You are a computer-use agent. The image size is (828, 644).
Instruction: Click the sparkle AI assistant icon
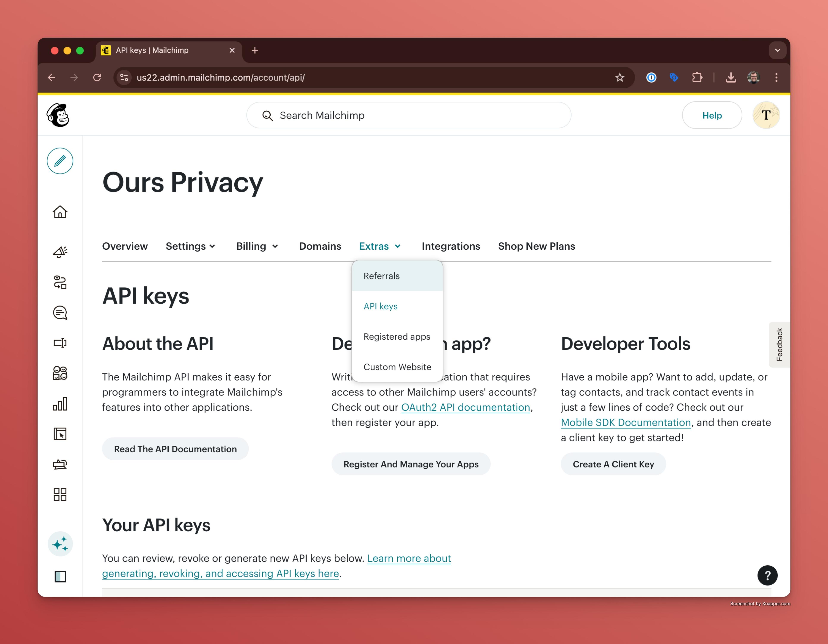click(60, 544)
